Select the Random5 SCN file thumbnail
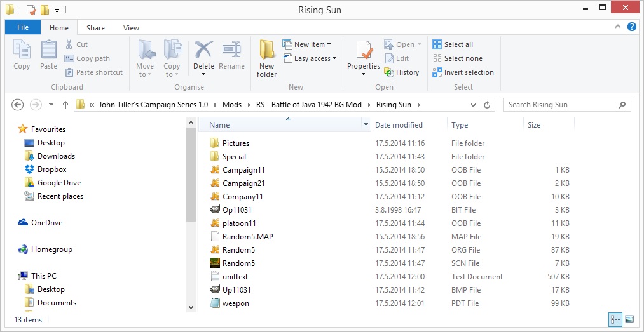The height and width of the screenshot is (332, 644). [215, 263]
